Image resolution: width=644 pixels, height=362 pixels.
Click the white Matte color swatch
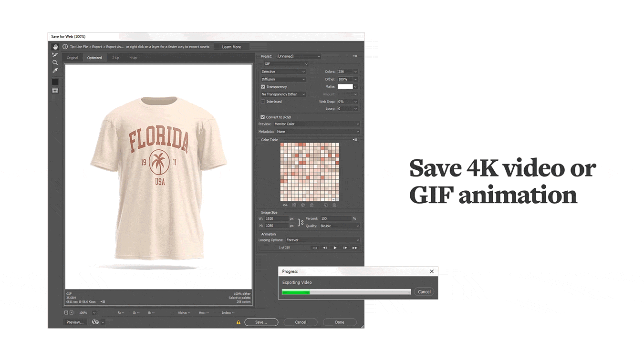345,87
